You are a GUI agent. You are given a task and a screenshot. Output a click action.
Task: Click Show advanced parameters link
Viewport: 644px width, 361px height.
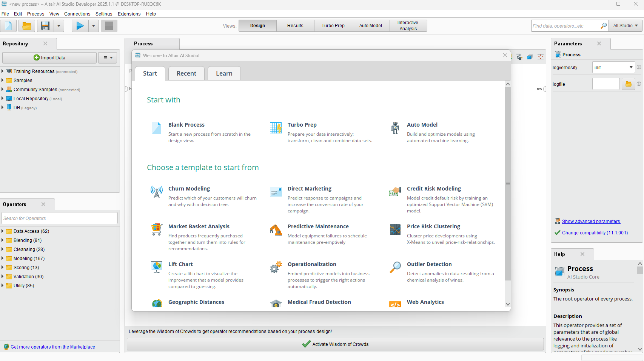[x=591, y=222]
